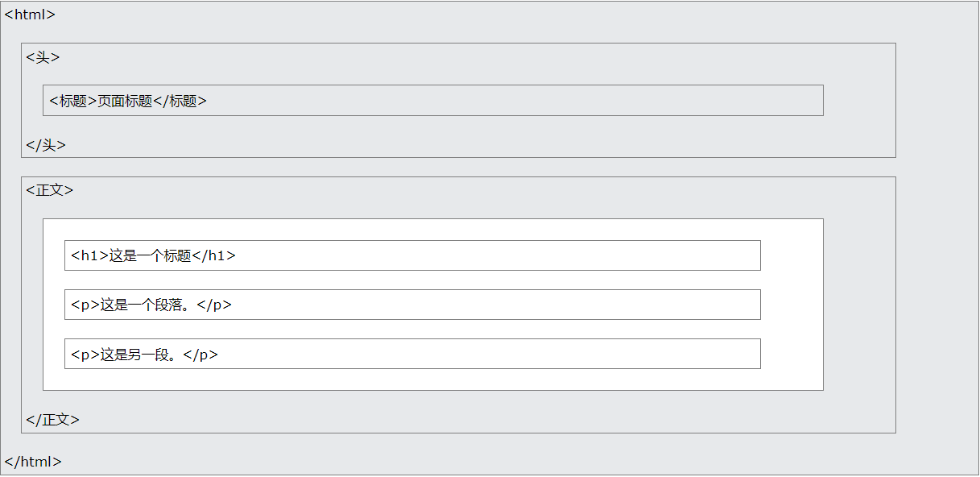Click the <标题>页面标题</标题> box
The height and width of the screenshot is (477, 980).
click(x=433, y=101)
